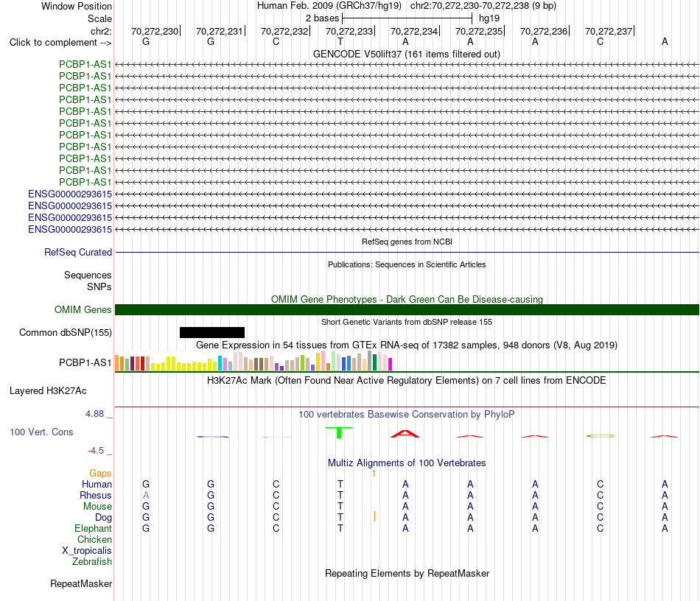Open the H3K27Ac Mark ENCODE track title
700x601 pixels.
click(407, 381)
